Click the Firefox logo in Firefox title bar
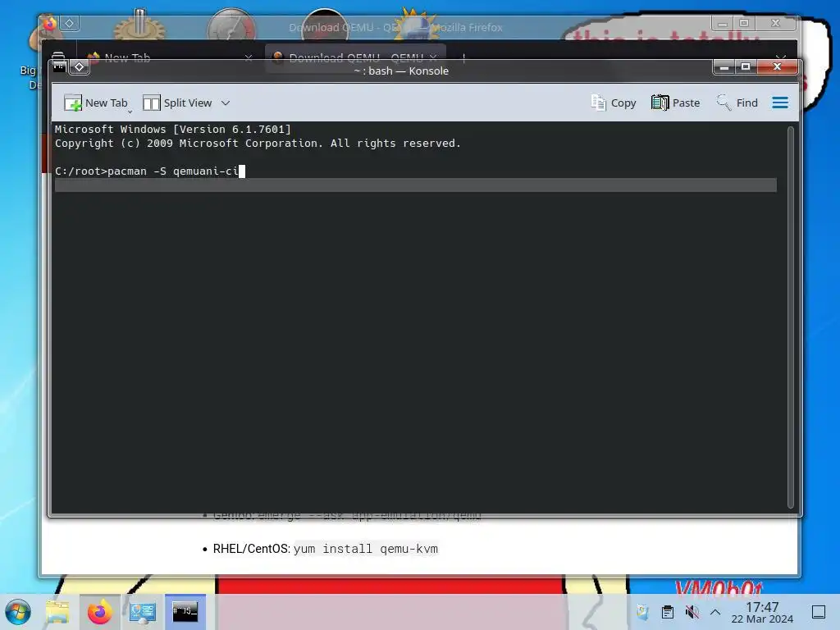Image resolution: width=840 pixels, height=630 pixels. [50, 24]
